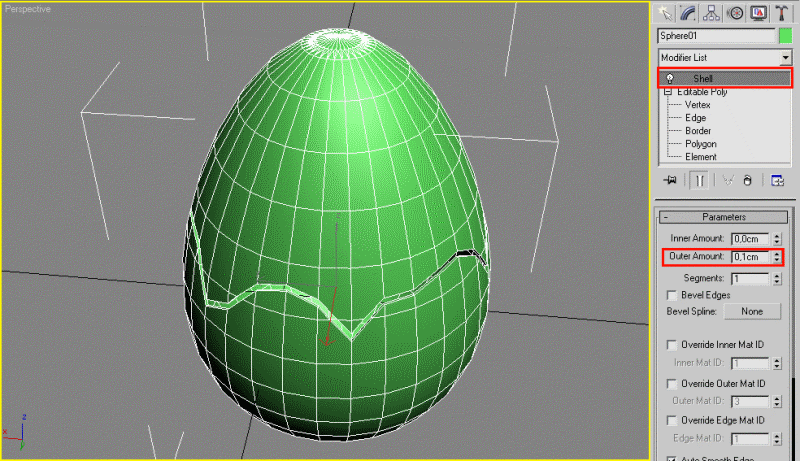Image resolution: width=800 pixels, height=461 pixels.
Task: Open Configure Modifier Sets icon
Action: [777, 181]
